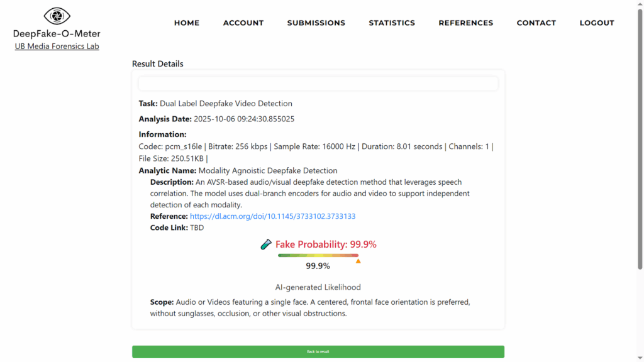Open the CONTACT page
Image resolution: width=644 pixels, height=362 pixels.
point(536,23)
